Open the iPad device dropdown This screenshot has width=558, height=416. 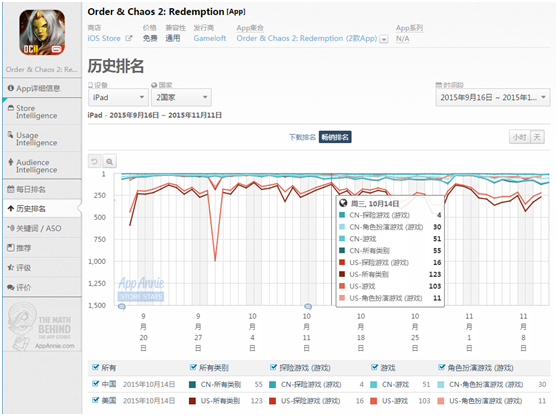coord(118,97)
